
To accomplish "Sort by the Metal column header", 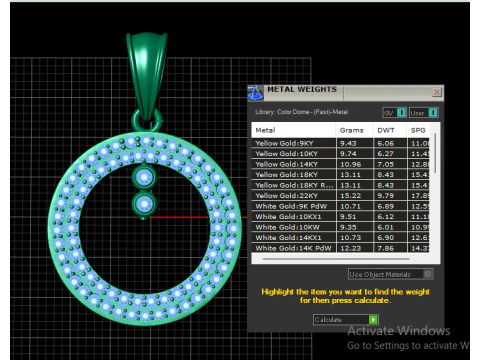I will 293,130.
